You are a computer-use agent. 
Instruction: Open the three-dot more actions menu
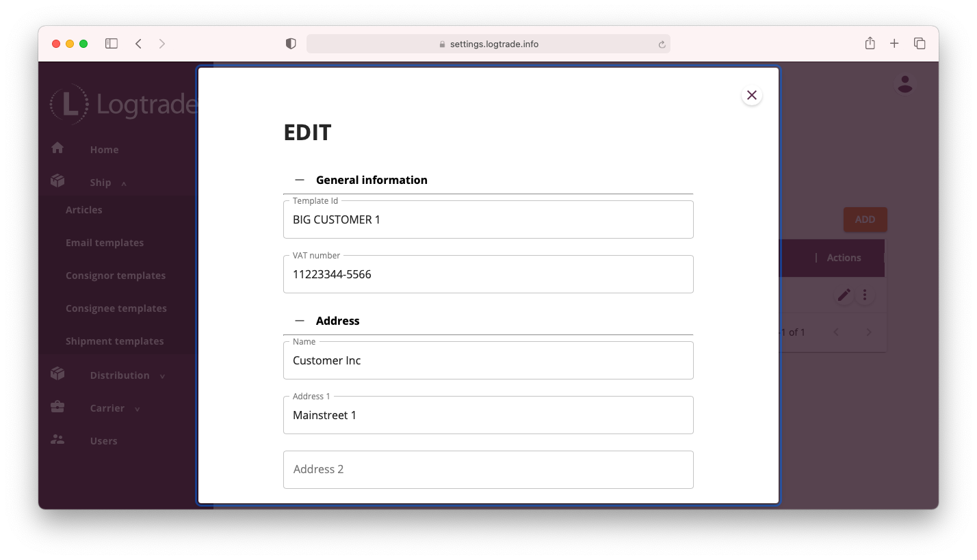point(865,295)
